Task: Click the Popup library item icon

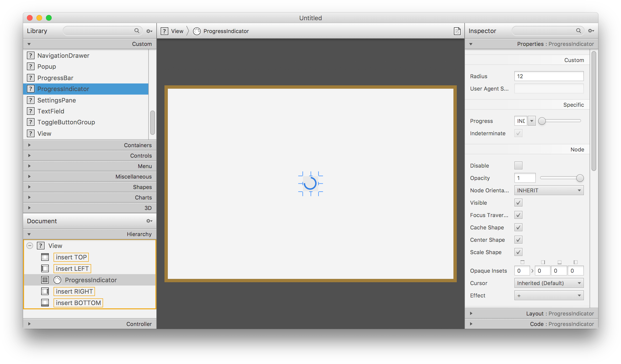Action: coord(30,66)
